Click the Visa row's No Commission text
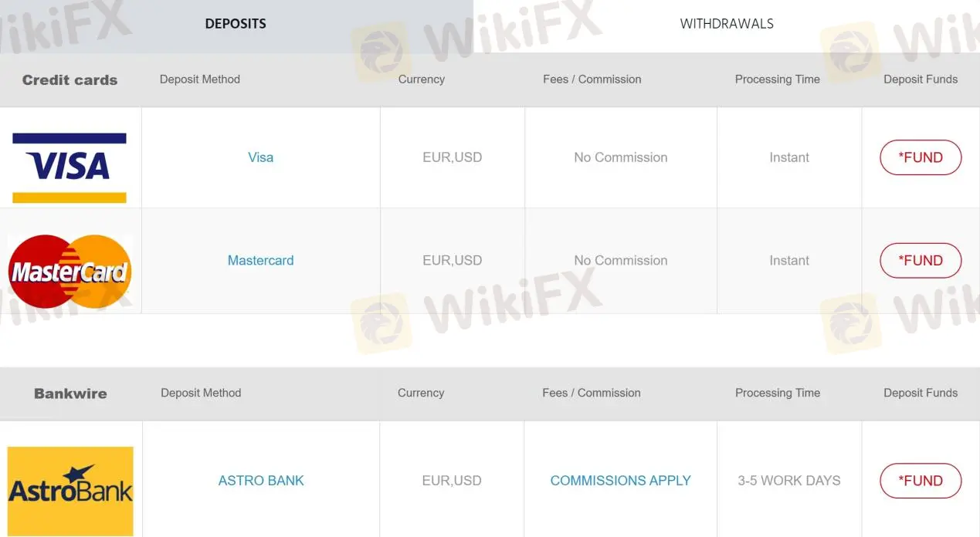The image size is (980, 537). [620, 157]
